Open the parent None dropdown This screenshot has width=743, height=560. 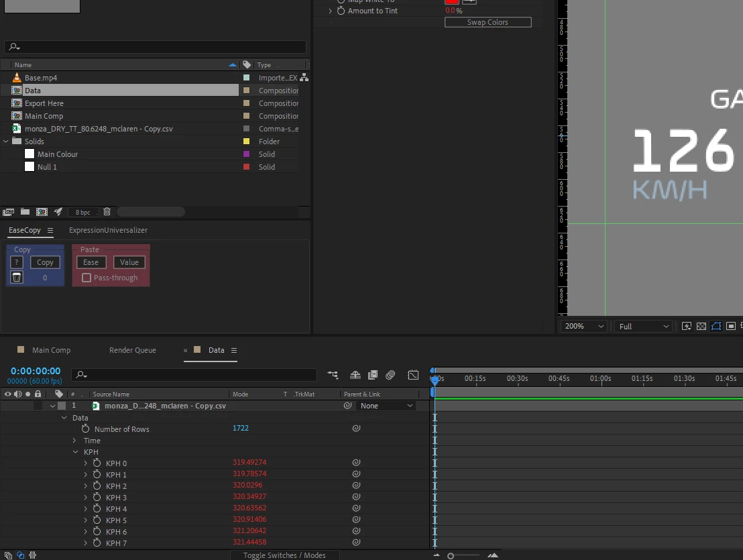point(386,406)
